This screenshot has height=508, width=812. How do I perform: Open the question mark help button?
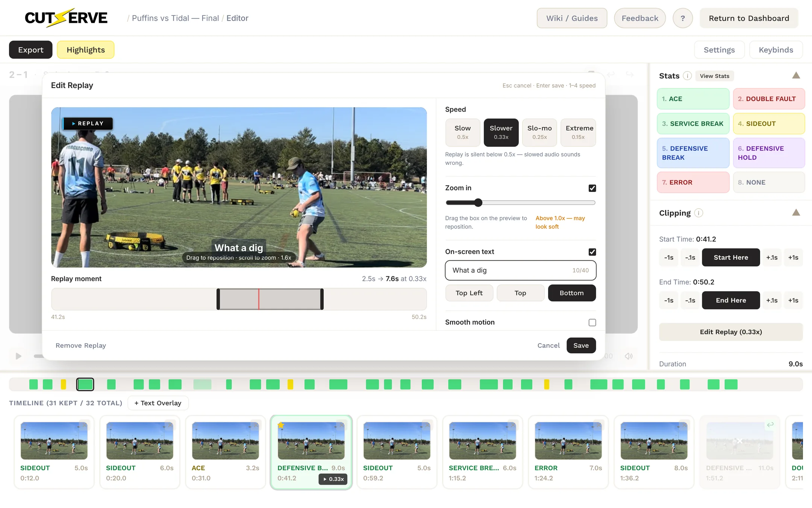[683, 18]
